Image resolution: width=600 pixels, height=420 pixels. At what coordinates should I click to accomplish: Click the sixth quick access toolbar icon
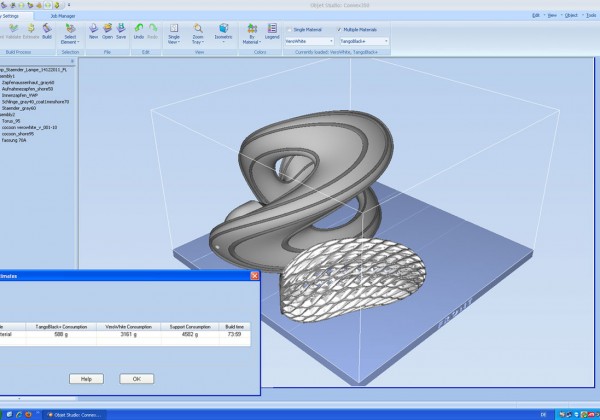[x=48, y=5]
